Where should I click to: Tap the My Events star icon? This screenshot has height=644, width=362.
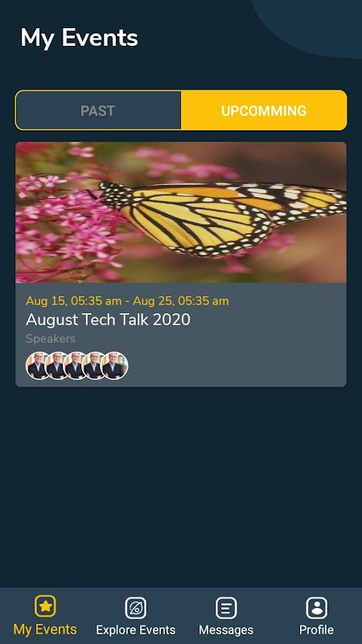(x=45, y=606)
